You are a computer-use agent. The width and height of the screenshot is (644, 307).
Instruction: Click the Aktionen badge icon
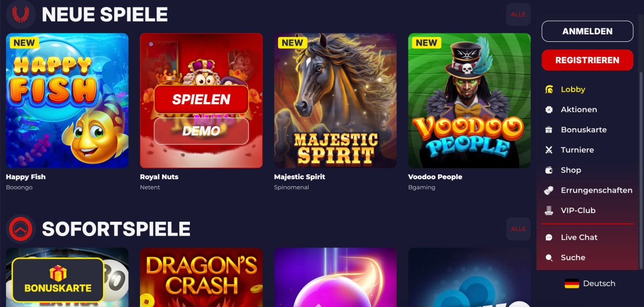click(549, 109)
